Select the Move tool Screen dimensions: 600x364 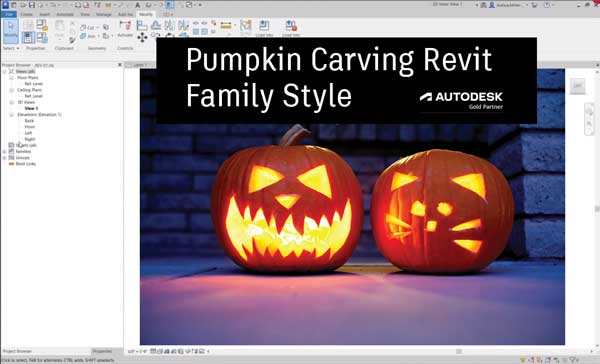point(142,37)
